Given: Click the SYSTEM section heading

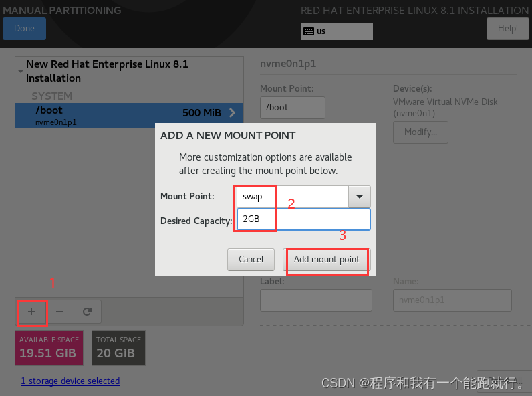Looking at the screenshot, I should pos(52,96).
